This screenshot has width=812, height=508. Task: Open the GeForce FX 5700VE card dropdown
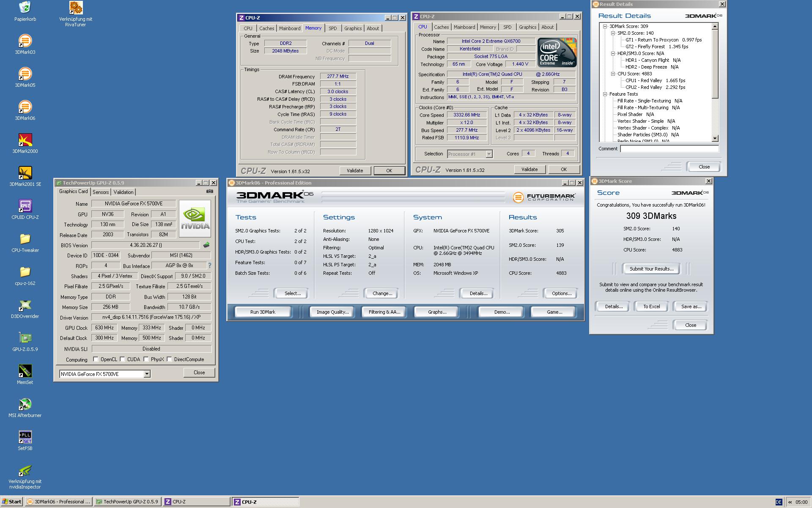(x=147, y=374)
